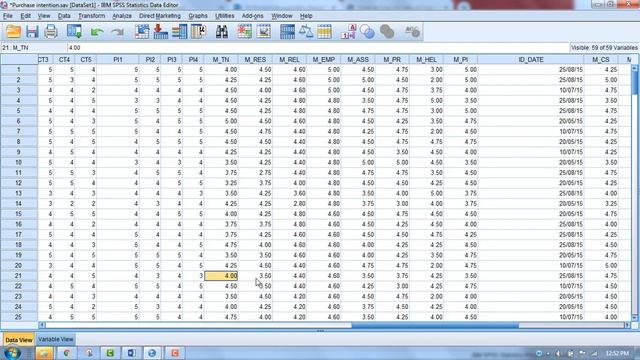
Task: Click the horizontal scrollbar right arrow
Action: tap(627, 325)
